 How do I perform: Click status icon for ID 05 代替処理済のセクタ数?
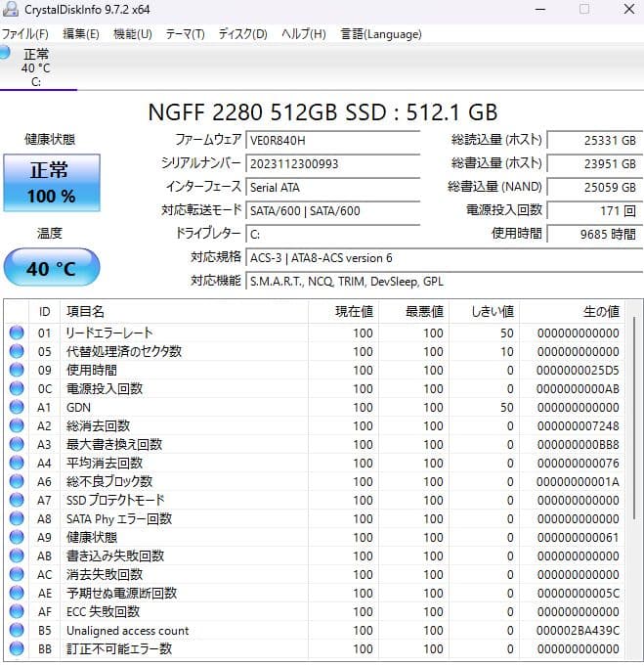(x=17, y=351)
